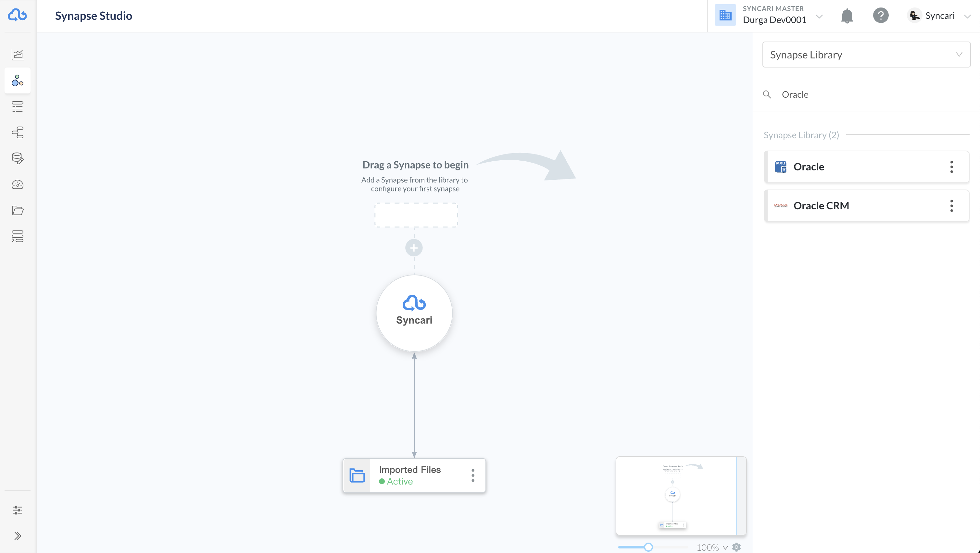Click the Syncari user avatar

point(914,16)
